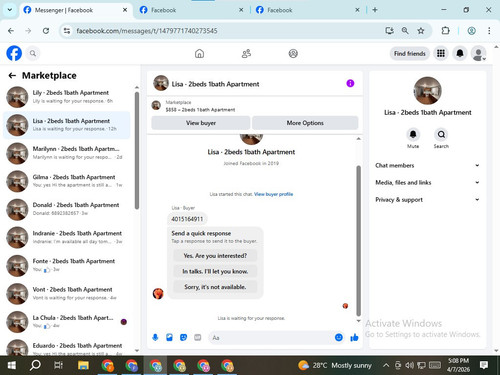
Task: Open the Friends icon in top navigation
Action: pos(246,53)
